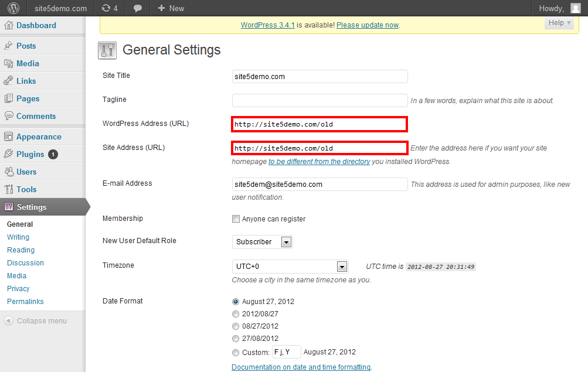The image size is (588, 372).
Task: Open the Dashboard menu item
Action: [x=36, y=25]
